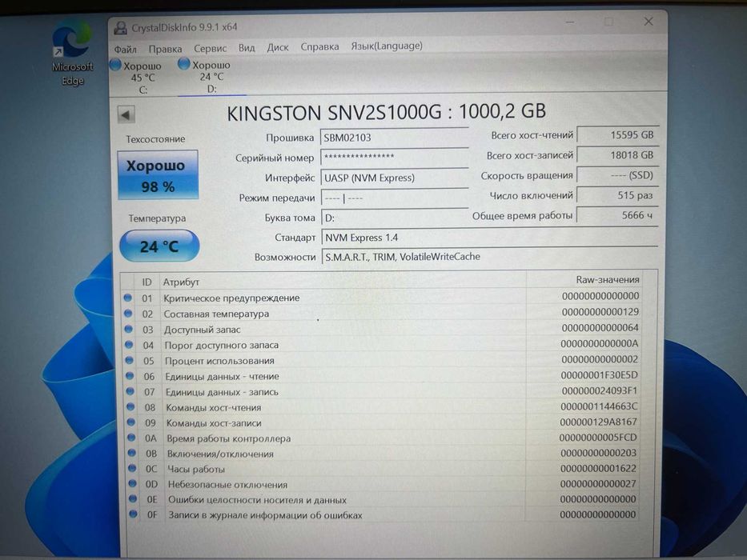Open the Вид menu

point(247,48)
